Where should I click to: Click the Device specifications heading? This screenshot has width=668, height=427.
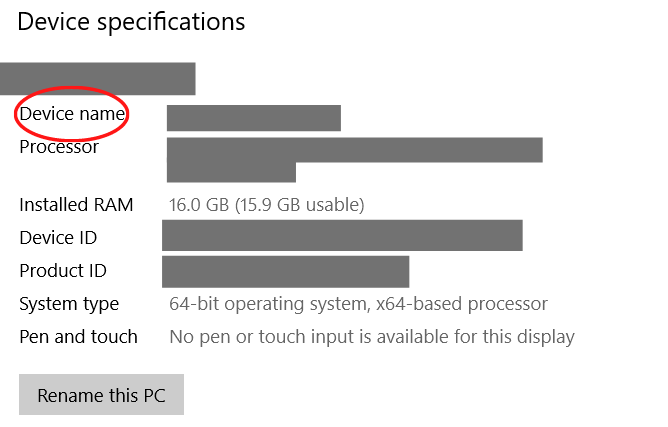(x=131, y=21)
